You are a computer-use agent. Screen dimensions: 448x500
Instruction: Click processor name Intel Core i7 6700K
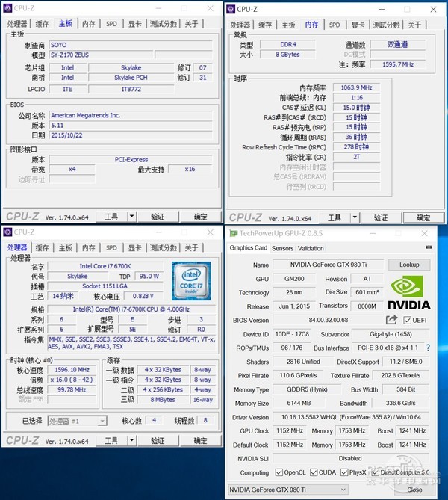105,266
